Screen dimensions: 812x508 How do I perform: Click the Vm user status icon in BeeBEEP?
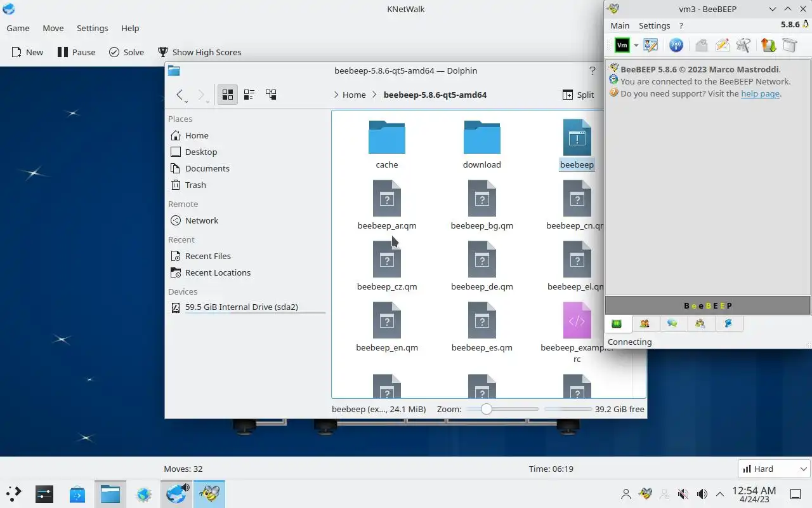pyautogui.click(x=622, y=45)
